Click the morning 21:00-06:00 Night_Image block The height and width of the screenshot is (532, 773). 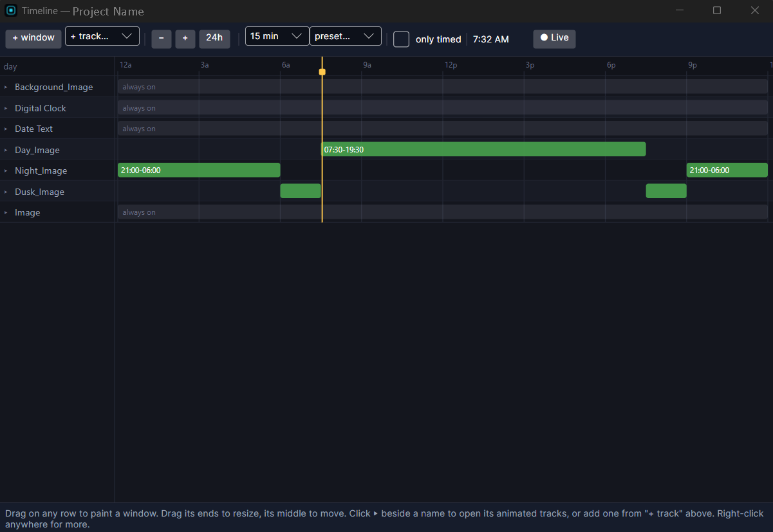[199, 170]
